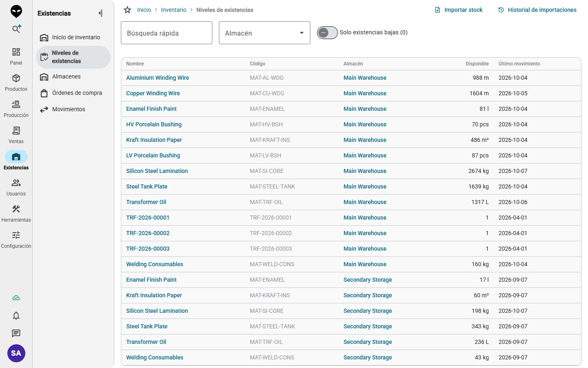Open Aluminium Winding Wire item
Screen dimensions: 588x368
coord(158,78)
